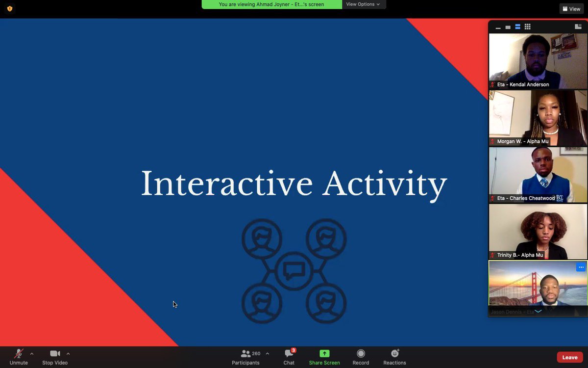This screenshot has width=588, height=368.
Task: Click the Interactive Activity slide title
Action: (294, 184)
